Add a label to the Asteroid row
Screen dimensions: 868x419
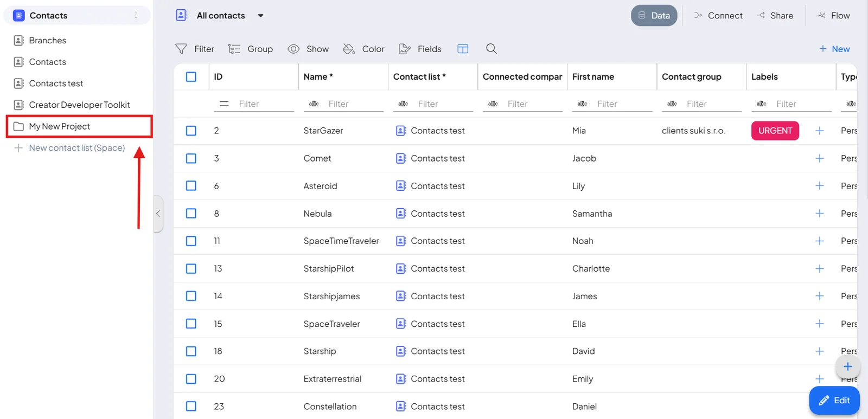point(820,186)
